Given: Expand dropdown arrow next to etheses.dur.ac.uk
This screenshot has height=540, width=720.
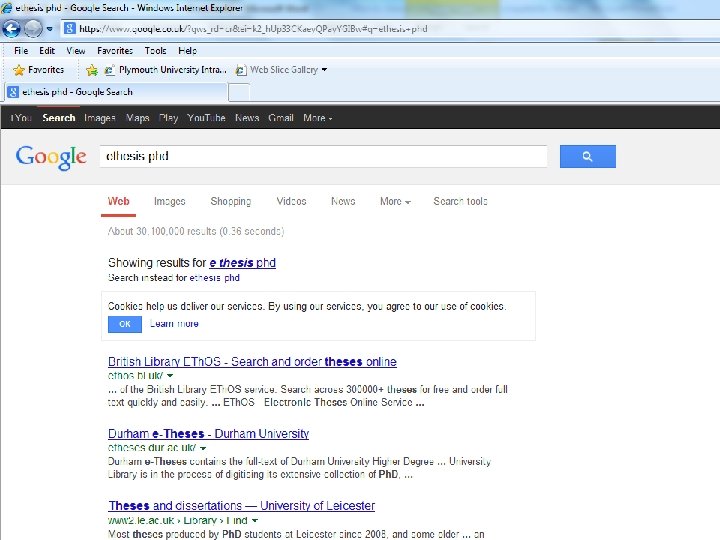Looking at the screenshot, I should pyautogui.click(x=203, y=448).
